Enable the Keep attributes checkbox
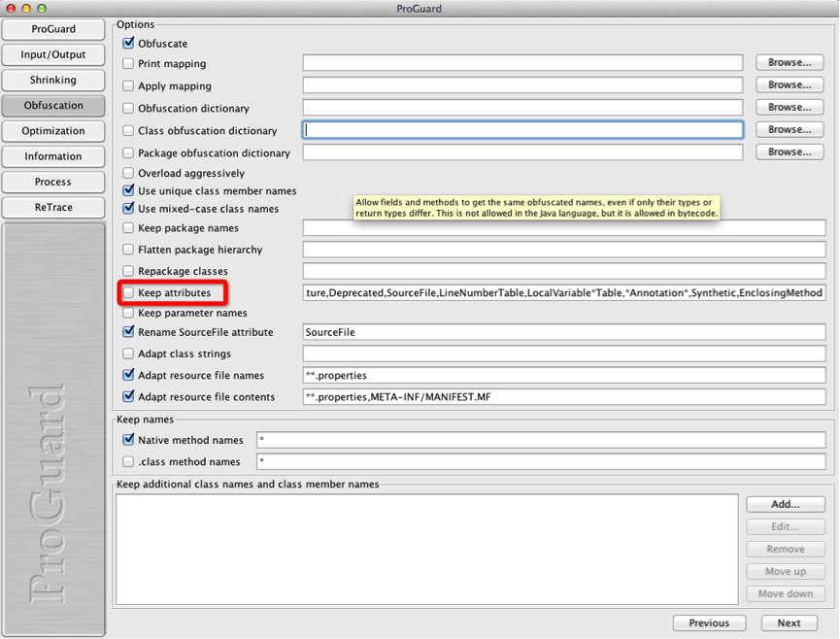This screenshot has width=840, height=639. pos(128,292)
